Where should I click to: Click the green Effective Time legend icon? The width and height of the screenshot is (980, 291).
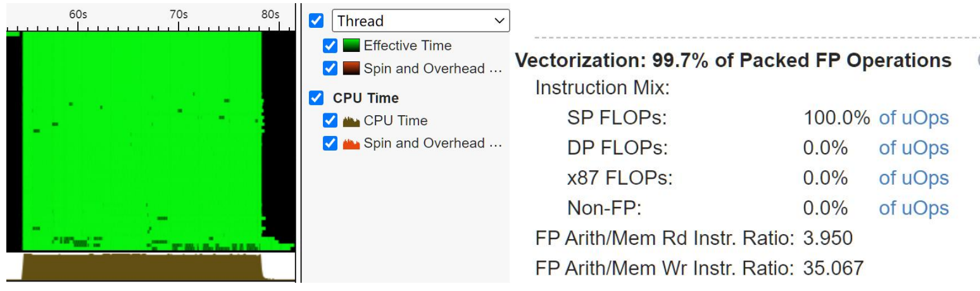pyautogui.click(x=351, y=46)
